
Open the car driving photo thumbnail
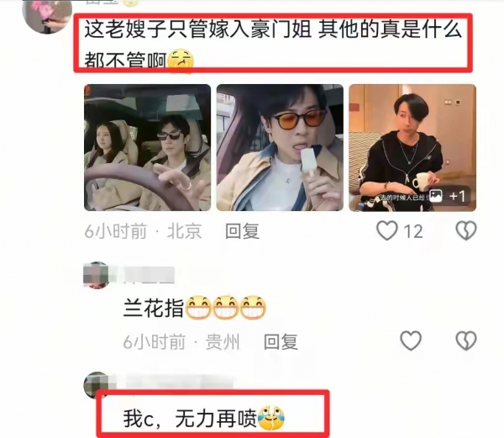click(148, 148)
